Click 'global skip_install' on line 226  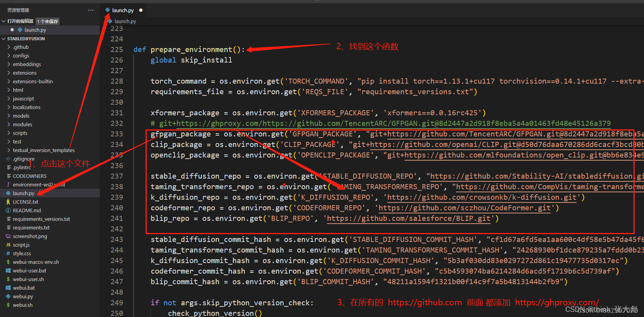191,60
